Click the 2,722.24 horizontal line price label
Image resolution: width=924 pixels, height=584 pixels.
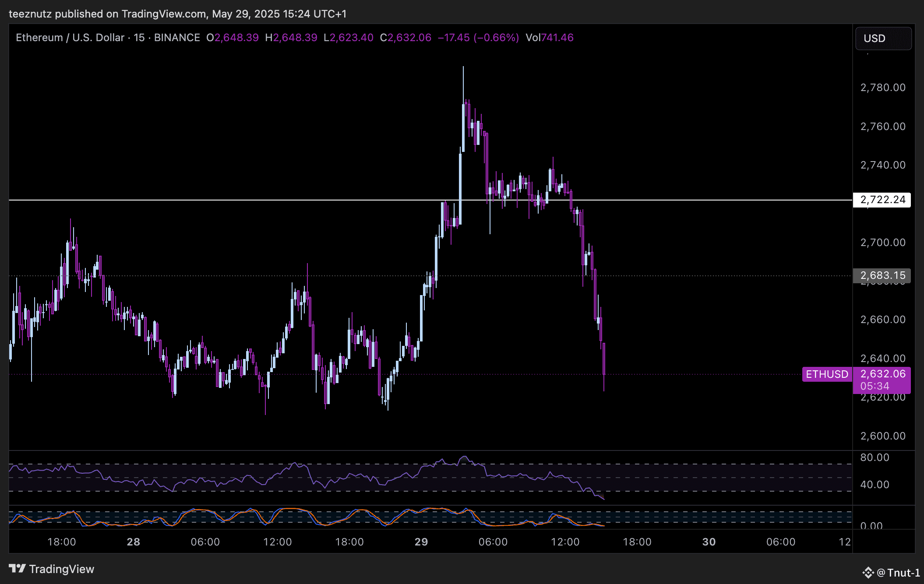882,200
